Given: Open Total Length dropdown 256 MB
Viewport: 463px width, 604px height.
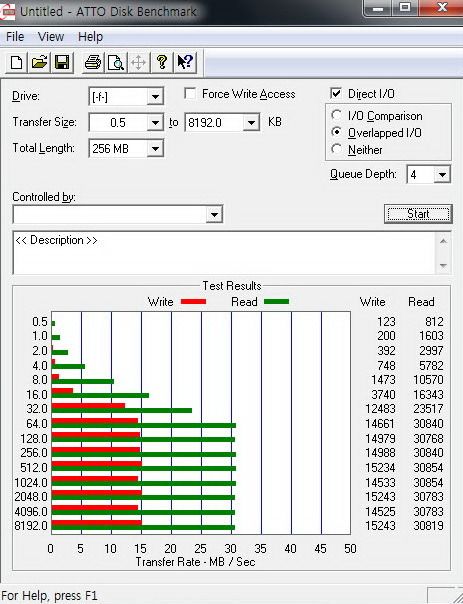Looking at the screenshot, I should [x=155, y=149].
